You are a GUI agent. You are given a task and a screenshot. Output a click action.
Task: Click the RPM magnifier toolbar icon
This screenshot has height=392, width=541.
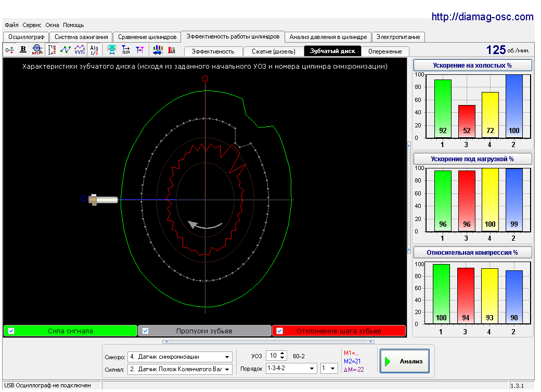coord(37,49)
